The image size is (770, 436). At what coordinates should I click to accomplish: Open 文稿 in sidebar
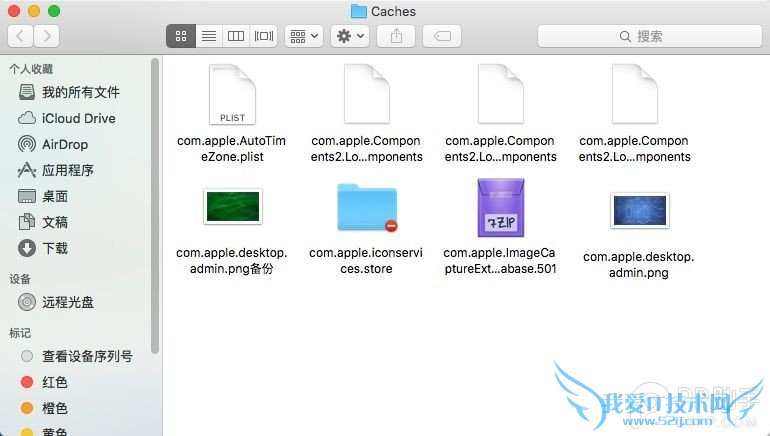pyautogui.click(x=55, y=222)
